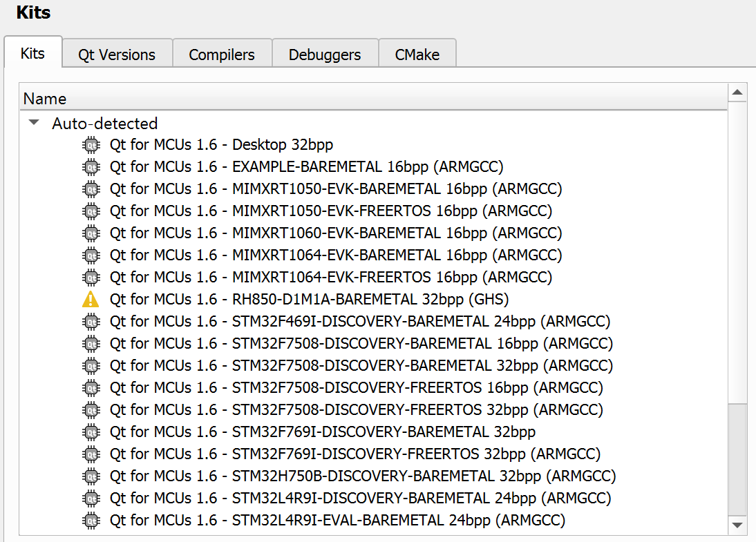
Task: Open the Compilers tab
Action: [x=222, y=55]
